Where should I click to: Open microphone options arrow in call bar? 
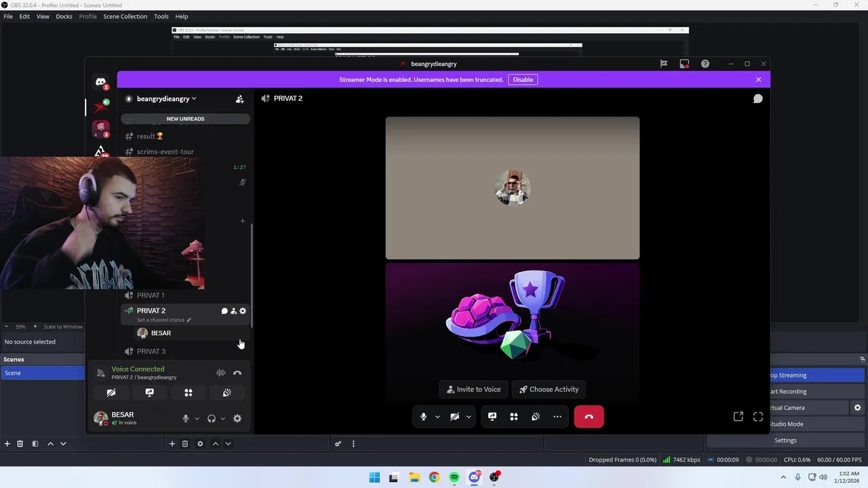437,416
